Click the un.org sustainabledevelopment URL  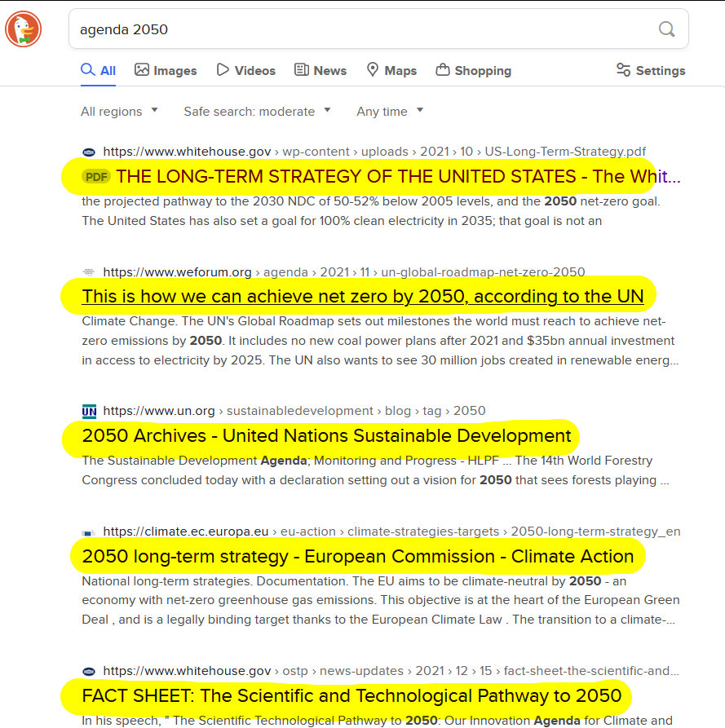[x=294, y=411]
